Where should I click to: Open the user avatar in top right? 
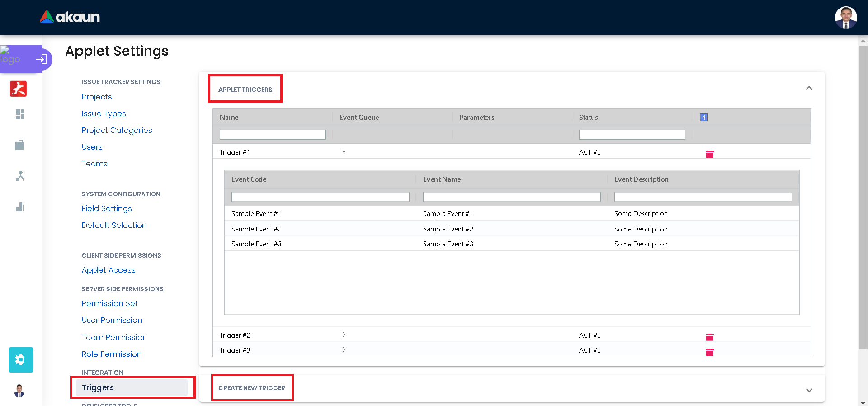click(x=845, y=18)
